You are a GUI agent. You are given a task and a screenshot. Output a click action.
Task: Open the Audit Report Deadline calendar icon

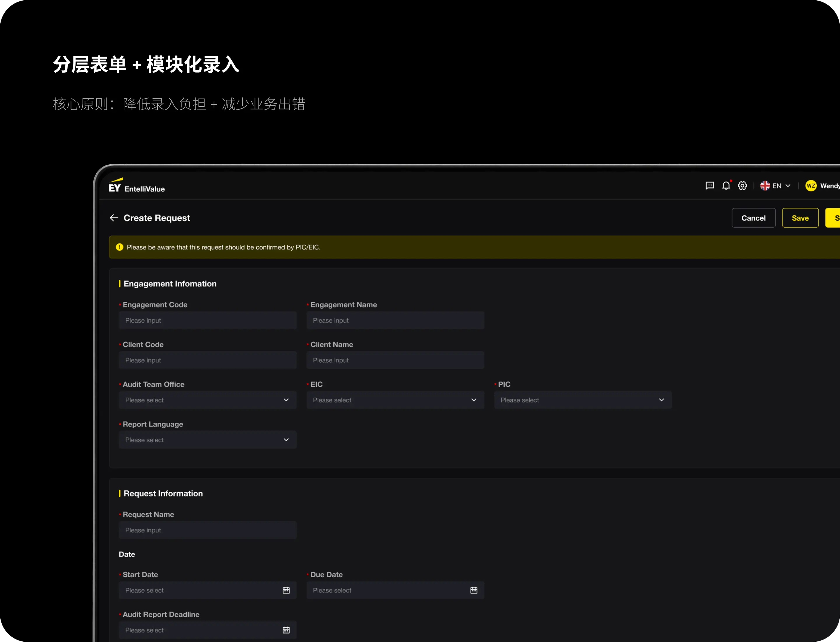286,630
